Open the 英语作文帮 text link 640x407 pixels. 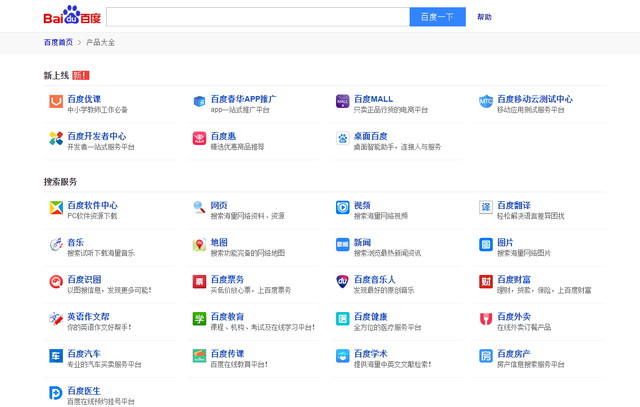point(89,316)
